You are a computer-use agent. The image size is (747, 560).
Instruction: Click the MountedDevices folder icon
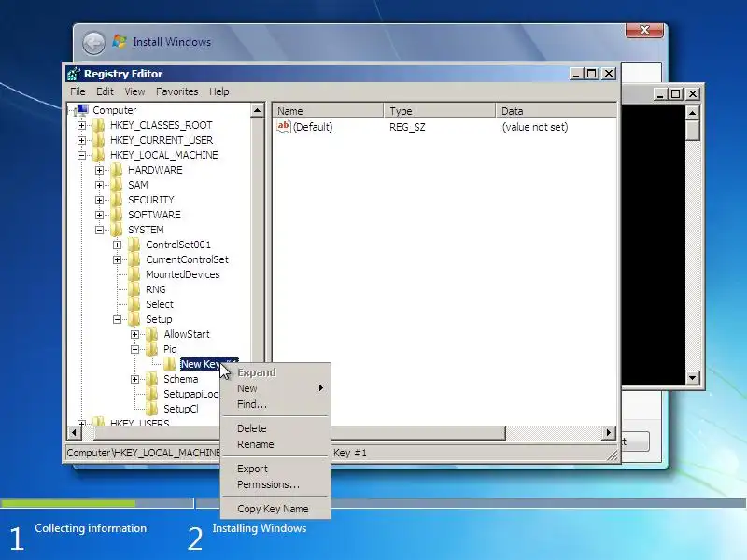pos(134,274)
